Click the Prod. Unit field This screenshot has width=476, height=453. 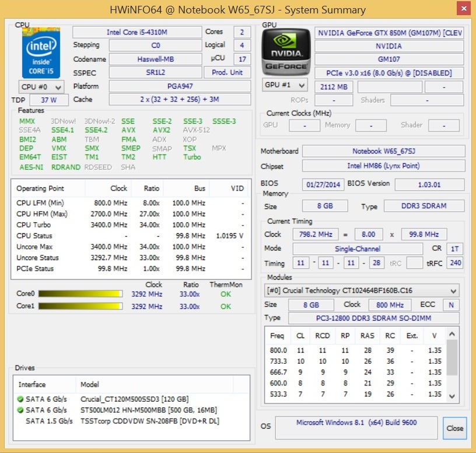[x=227, y=72]
